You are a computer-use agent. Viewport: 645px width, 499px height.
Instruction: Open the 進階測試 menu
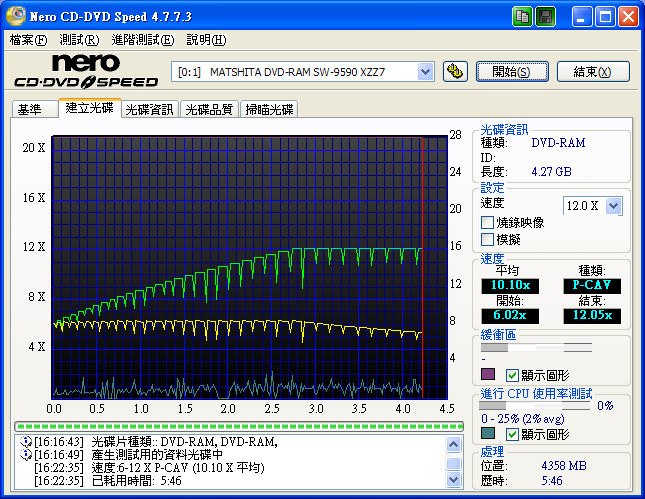click(x=142, y=40)
